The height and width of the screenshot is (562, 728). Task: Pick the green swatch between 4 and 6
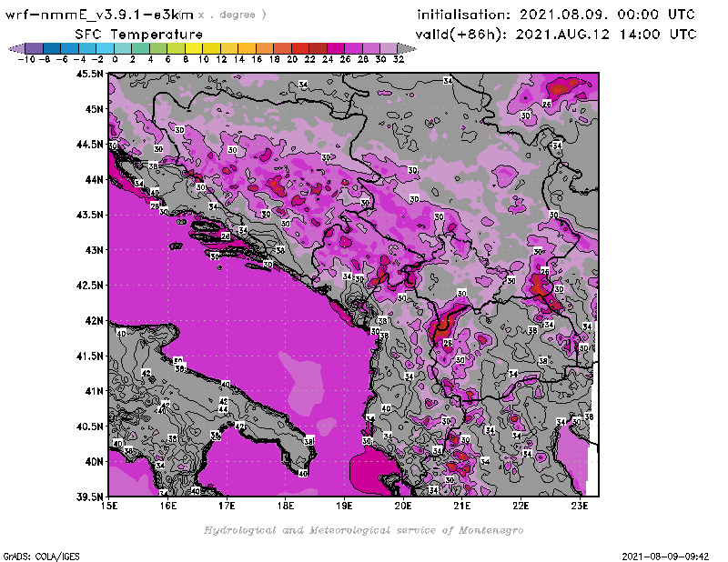(158, 48)
